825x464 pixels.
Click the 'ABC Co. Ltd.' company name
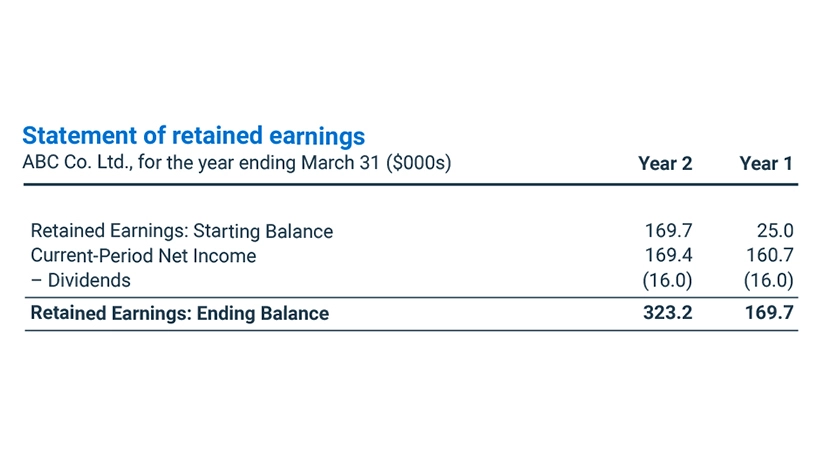coord(68,162)
